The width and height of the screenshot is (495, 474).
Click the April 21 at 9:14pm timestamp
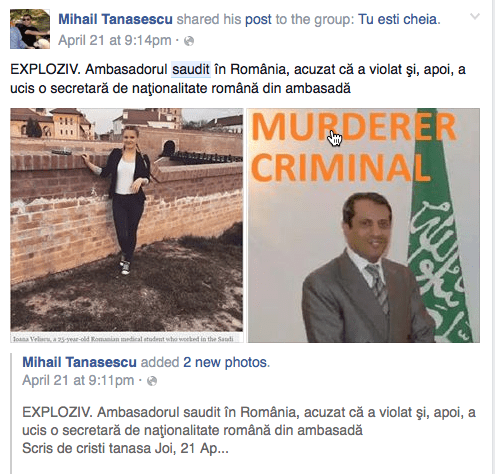[x=115, y=40]
